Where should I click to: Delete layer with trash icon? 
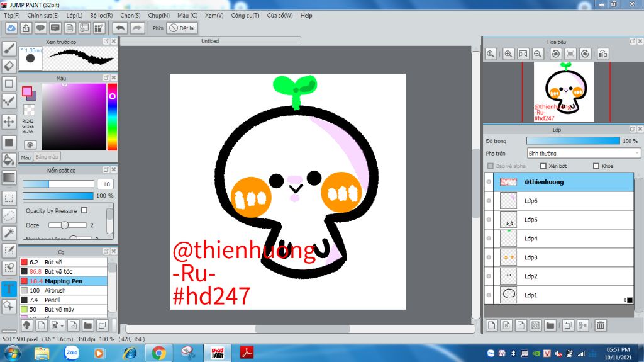(x=601, y=325)
